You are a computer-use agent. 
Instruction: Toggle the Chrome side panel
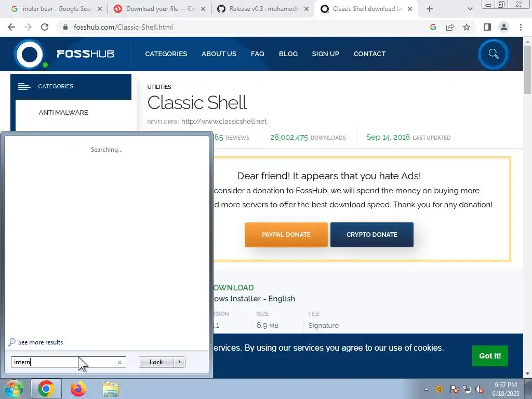[x=487, y=27]
